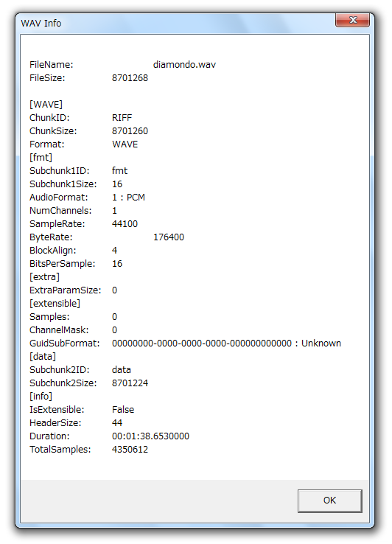Select the diamondo.wav file name value
The height and width of the screenshot is (544, 392).
pyautogui.click(x=184, y=65)
